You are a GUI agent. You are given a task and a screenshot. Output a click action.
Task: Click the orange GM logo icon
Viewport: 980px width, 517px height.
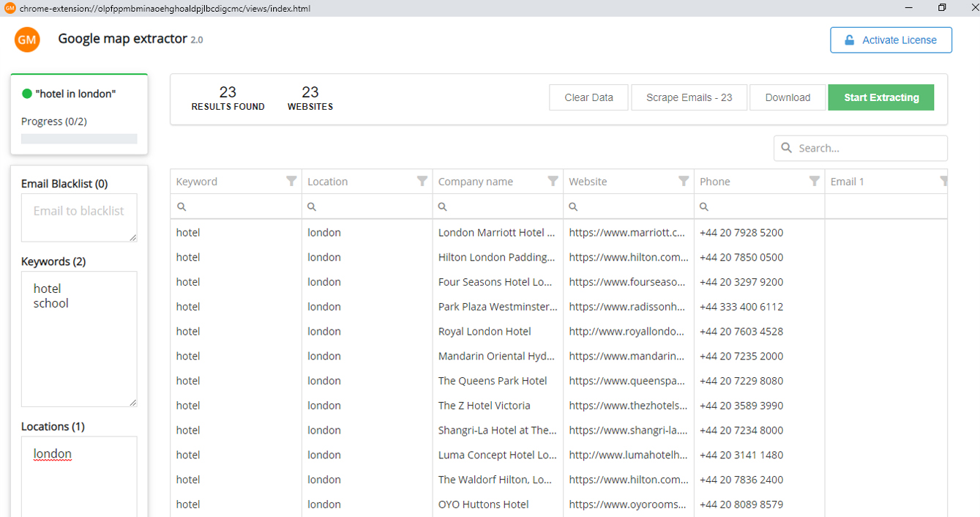click(x=27, y=40)
